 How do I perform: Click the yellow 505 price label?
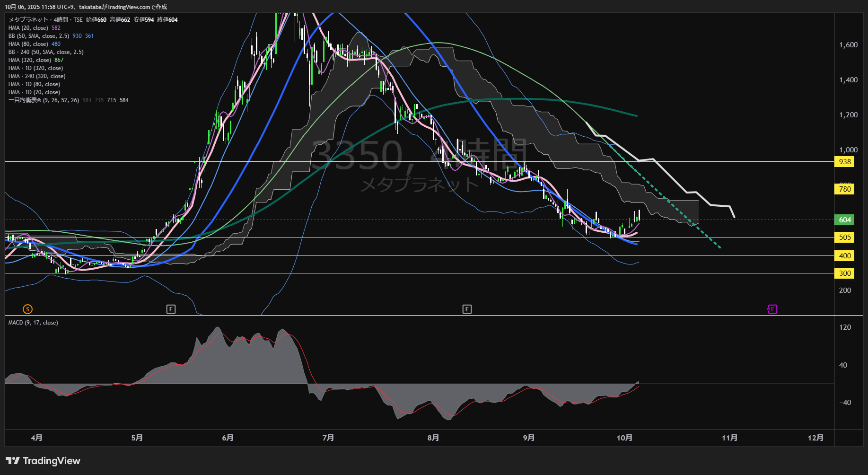click(x=844, y=237)
